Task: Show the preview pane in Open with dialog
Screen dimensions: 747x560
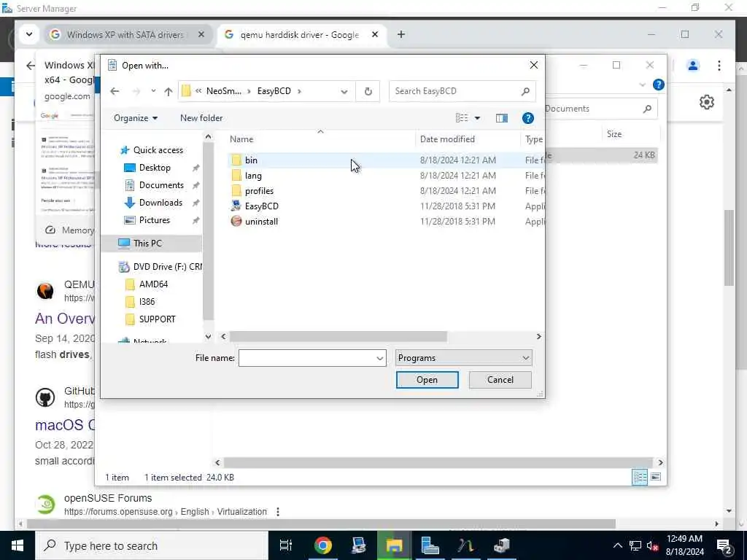Action: tap(502, 118)
